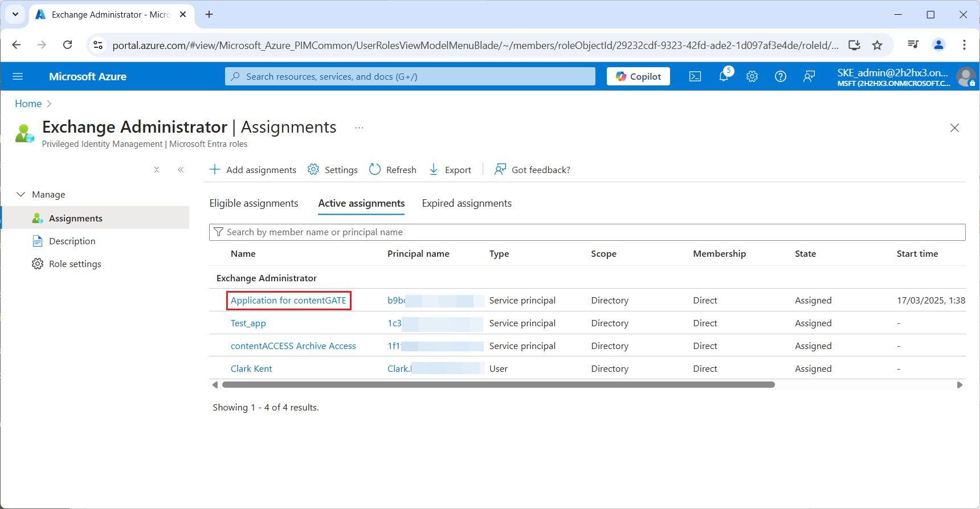Click Add assignments
Viewport: 980px width, 509px height.
pyautogui.click(x=253, y=170)
